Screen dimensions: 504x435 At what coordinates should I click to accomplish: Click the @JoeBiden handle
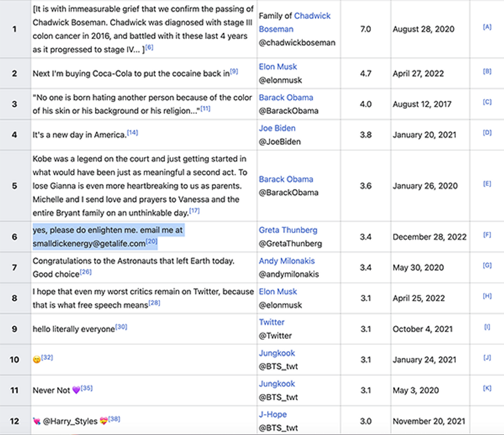280,142
